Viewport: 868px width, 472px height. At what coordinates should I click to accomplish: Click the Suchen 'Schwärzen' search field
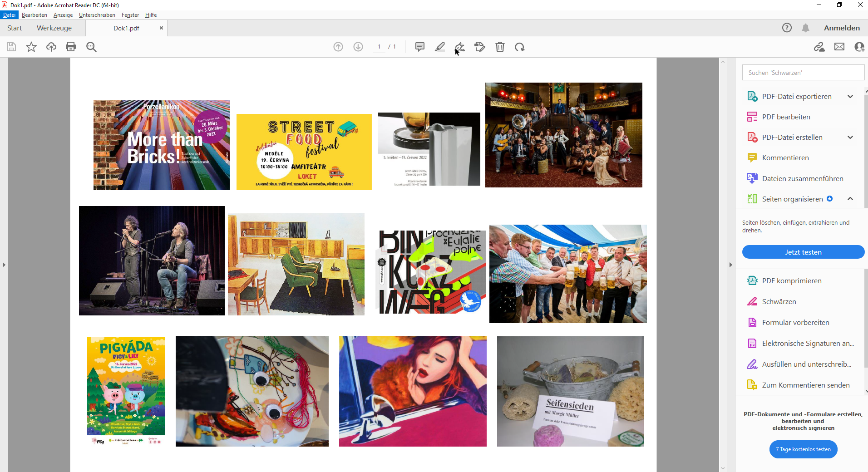point(803,73)
